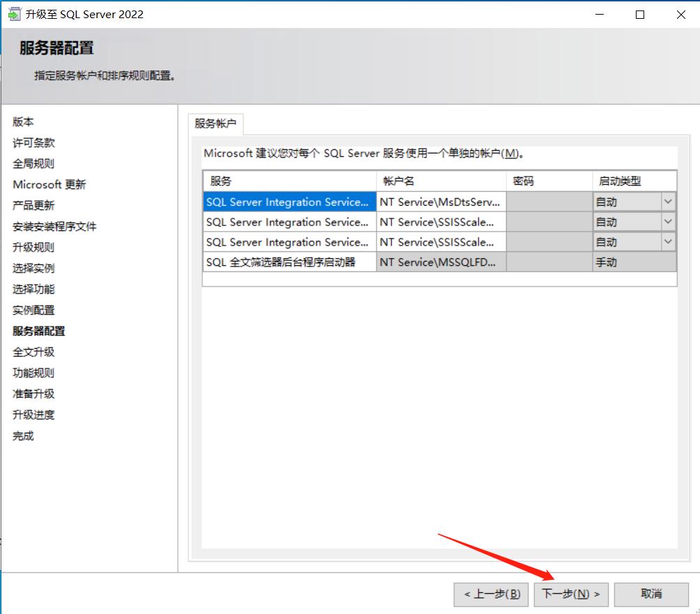Close the SQL Server 2022 upgrade window
This screenshot has height=614, width=700.
click(x=680, y=14)
